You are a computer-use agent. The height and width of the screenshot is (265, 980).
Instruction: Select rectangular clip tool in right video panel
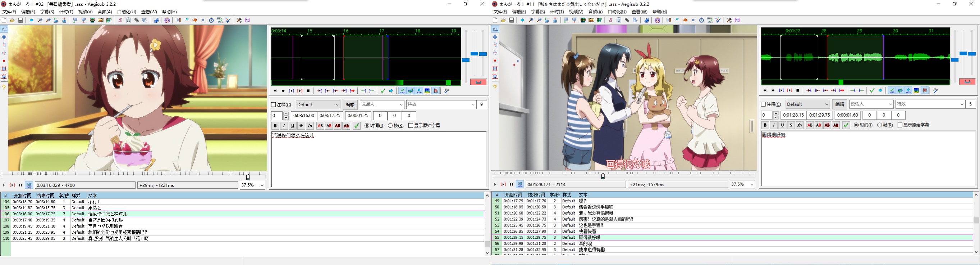(495, 68)
